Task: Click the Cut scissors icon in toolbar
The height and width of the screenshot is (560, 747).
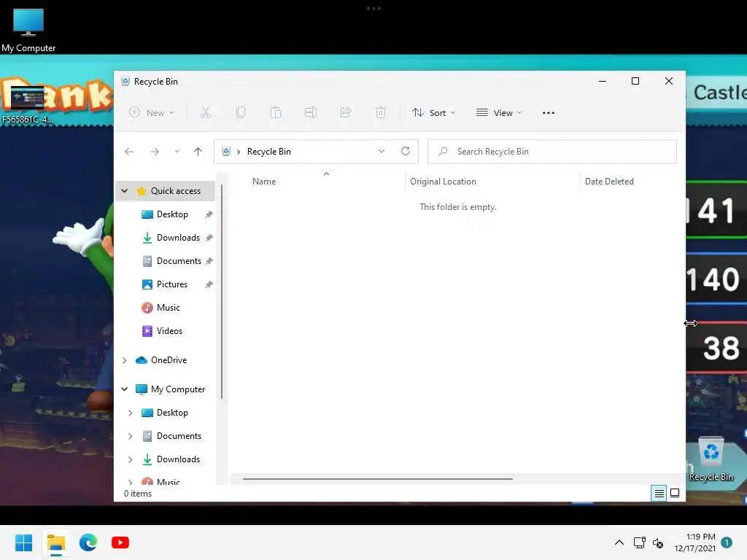Action: [x=205, y=113]
